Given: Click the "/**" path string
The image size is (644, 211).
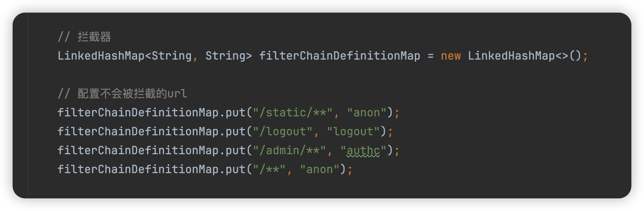Looking at the screenshot, I should click(269, 169).
